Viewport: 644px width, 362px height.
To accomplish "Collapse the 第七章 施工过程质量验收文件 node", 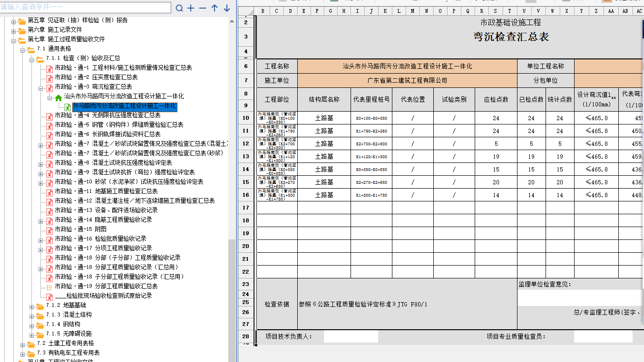I will tap(13, 40).
